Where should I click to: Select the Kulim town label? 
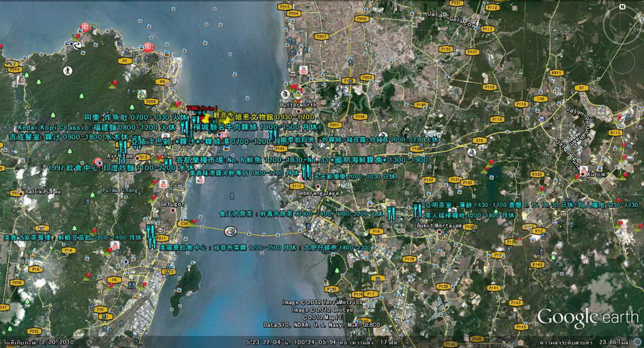coord(596,174)
